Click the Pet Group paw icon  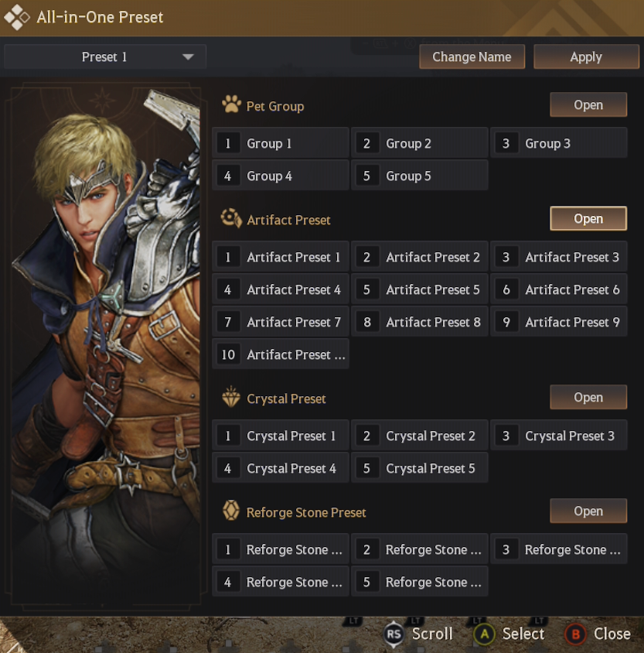[231, 105]
